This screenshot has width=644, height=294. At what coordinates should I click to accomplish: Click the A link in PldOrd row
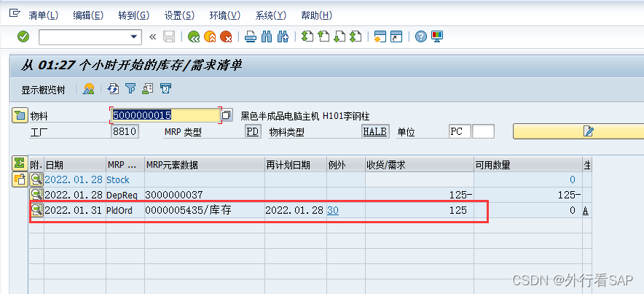pos(585,211)
